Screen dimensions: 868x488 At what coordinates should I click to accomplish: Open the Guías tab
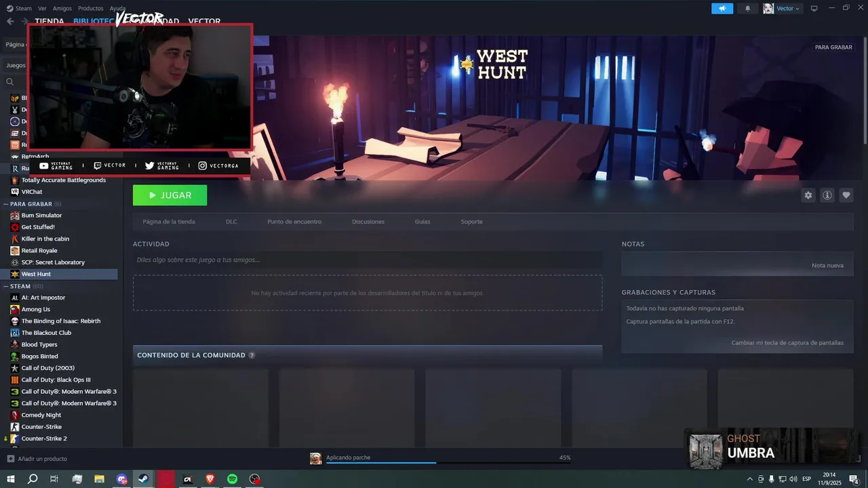pos(422,222)
